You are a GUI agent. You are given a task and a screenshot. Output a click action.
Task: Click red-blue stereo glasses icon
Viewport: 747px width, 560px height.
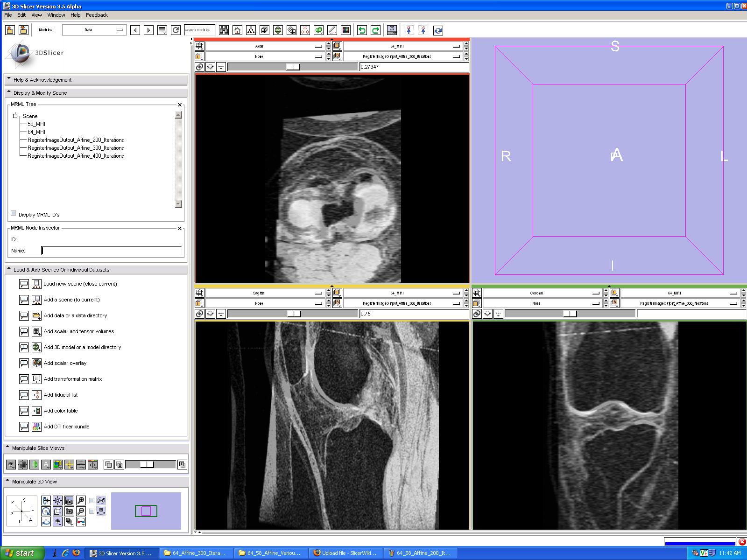(81, 521)
